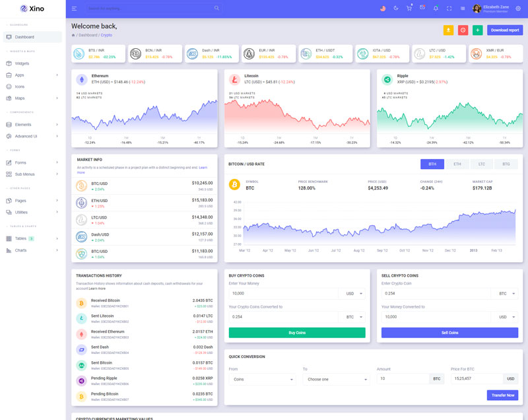Select the LTC rate tab
Image resolution: width=528 pixels, height=420 pixels.
click(482, 164)
